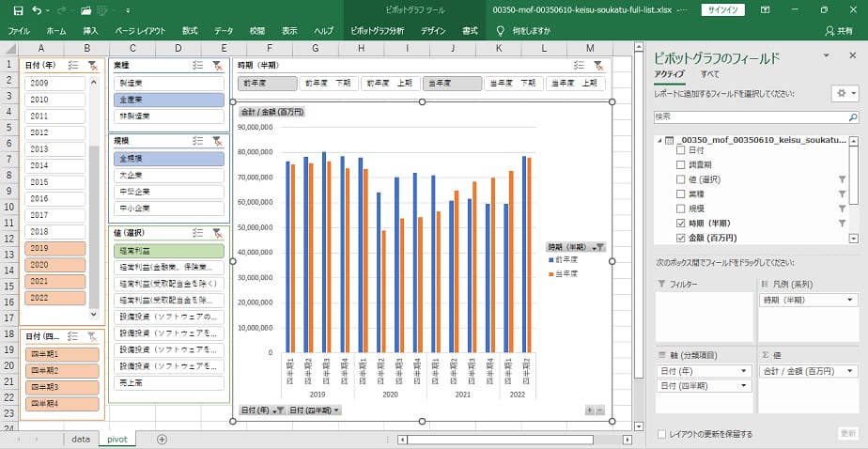Uncheck the 時期 (半期) field checkbox
The image size is (868, 449).
[681, 223]
